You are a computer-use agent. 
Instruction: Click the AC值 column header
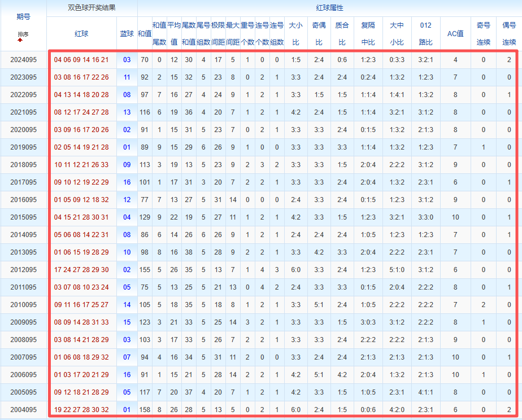(x=455, y=34)
